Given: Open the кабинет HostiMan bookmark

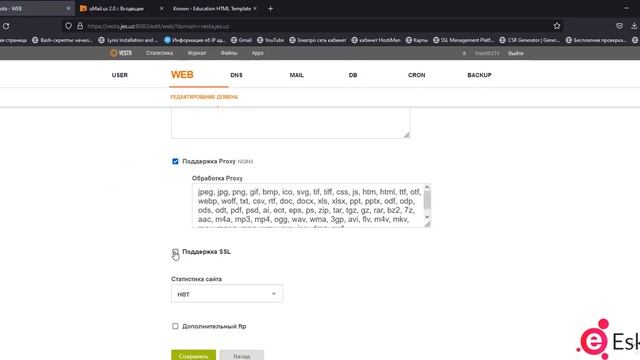Looking at the screenshot, I should (x=376, y=40).
